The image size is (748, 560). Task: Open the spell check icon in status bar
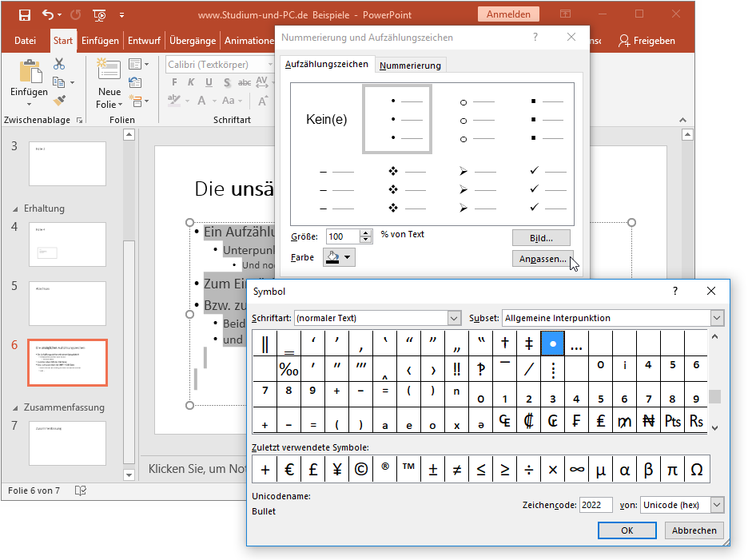tap(81, 490)
